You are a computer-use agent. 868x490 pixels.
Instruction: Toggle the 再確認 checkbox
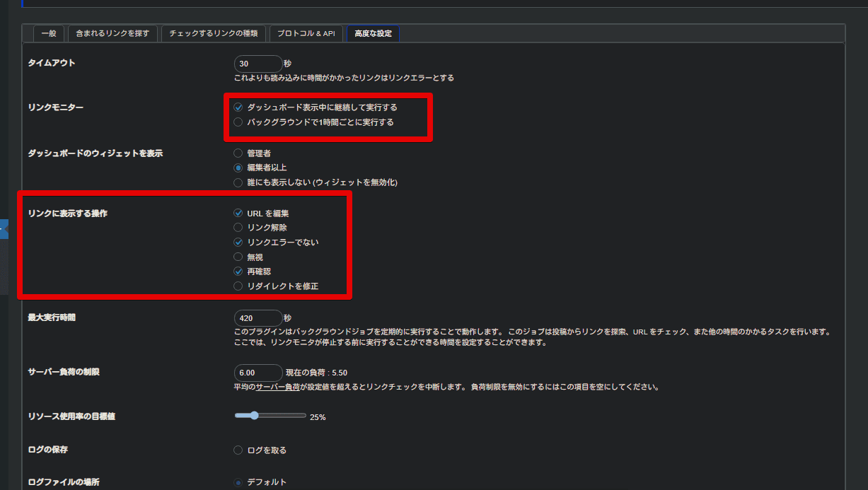[x=238, y=271]
